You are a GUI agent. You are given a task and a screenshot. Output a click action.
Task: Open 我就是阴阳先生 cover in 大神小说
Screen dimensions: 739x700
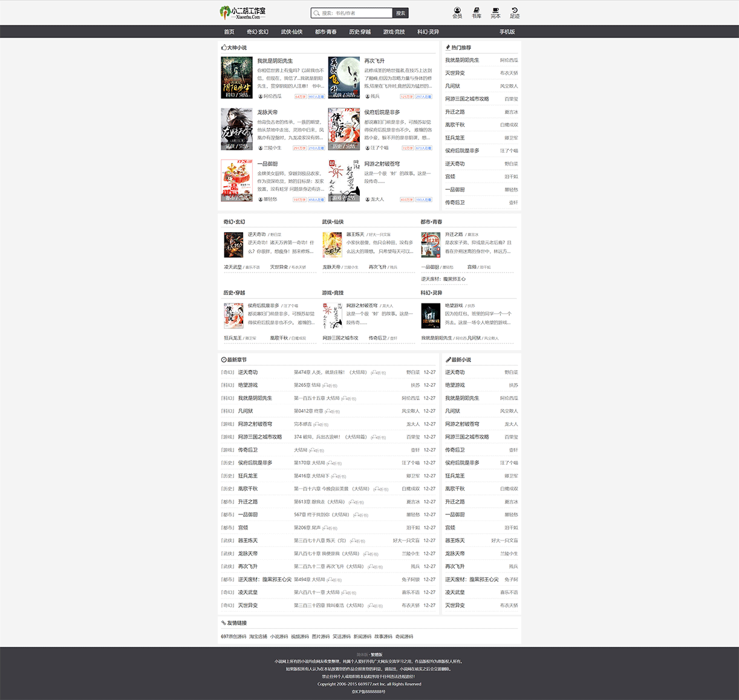pos(236,78)
